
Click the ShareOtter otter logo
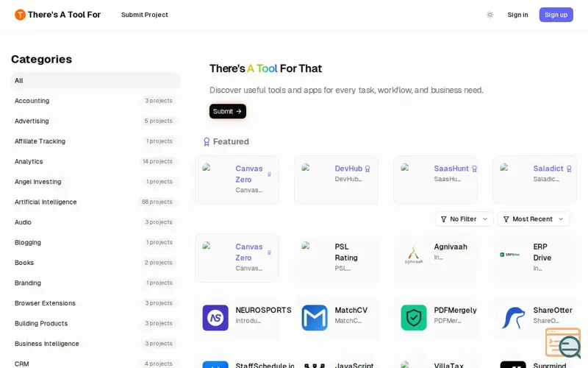click(x=513, y=318)
